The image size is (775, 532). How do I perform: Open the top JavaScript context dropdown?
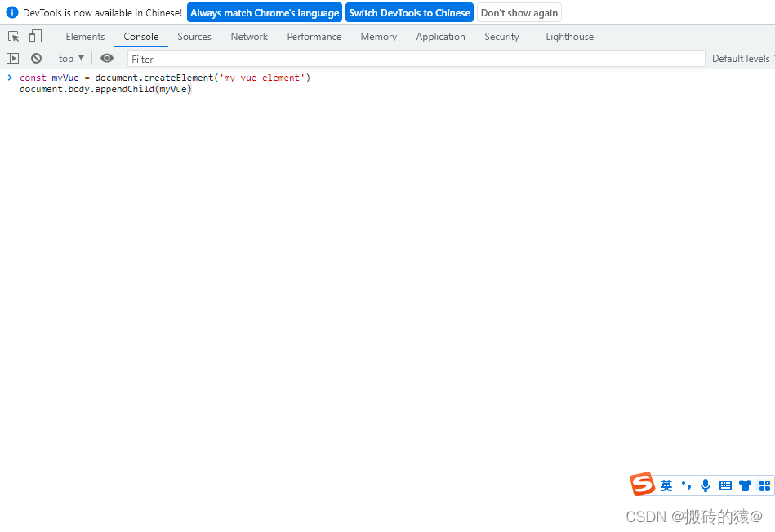71,58
